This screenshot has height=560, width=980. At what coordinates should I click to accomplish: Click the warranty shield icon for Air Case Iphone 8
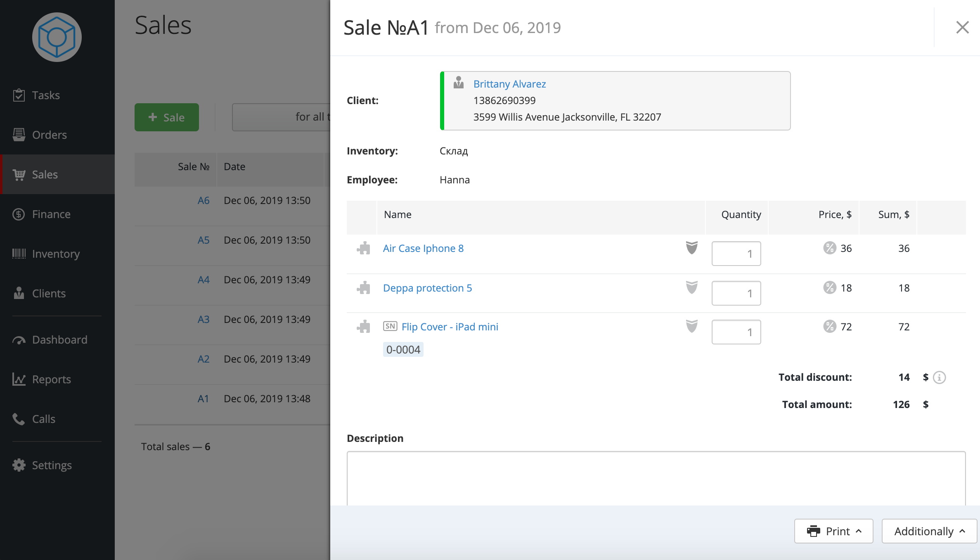(692, 248)
